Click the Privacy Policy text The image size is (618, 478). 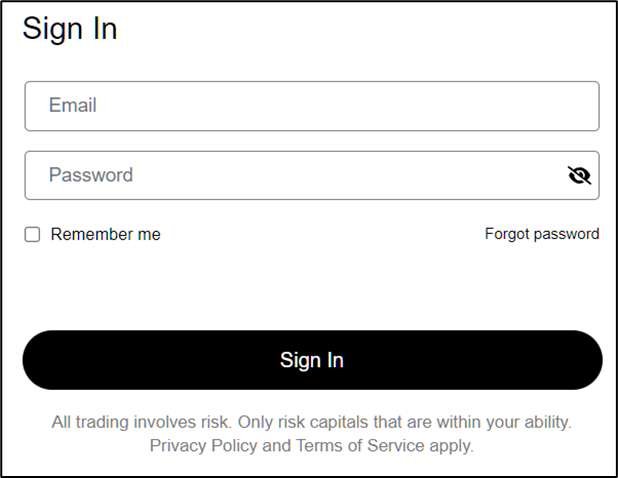[203, 445]
